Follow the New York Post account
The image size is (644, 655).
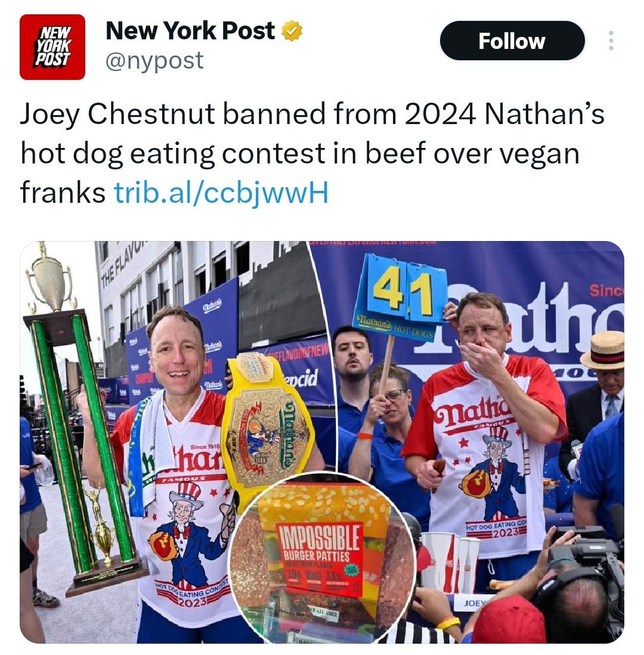click(512, 41)
